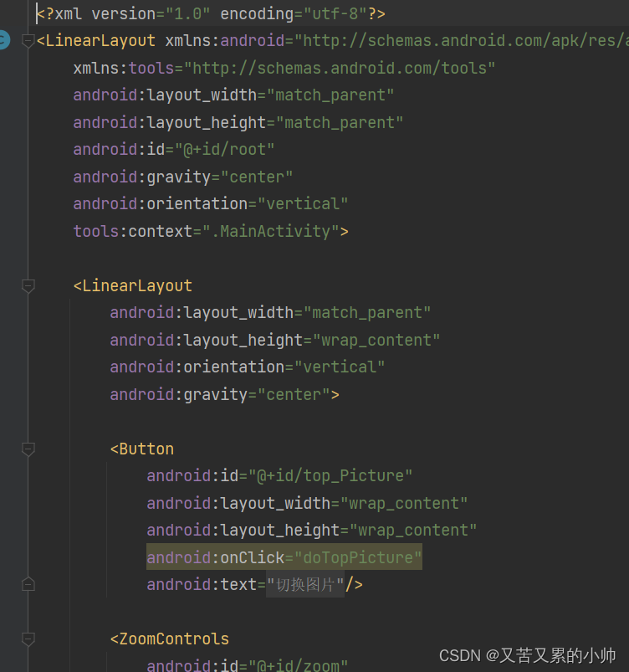Collapse the nested LinearLayout fold marker
The image size is (629, 672).
tap(28, 286)
